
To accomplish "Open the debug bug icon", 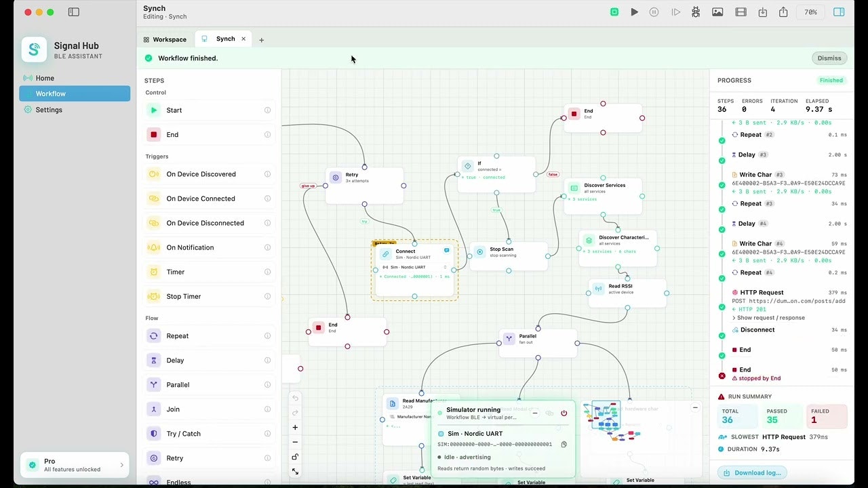I will (696, 12).
